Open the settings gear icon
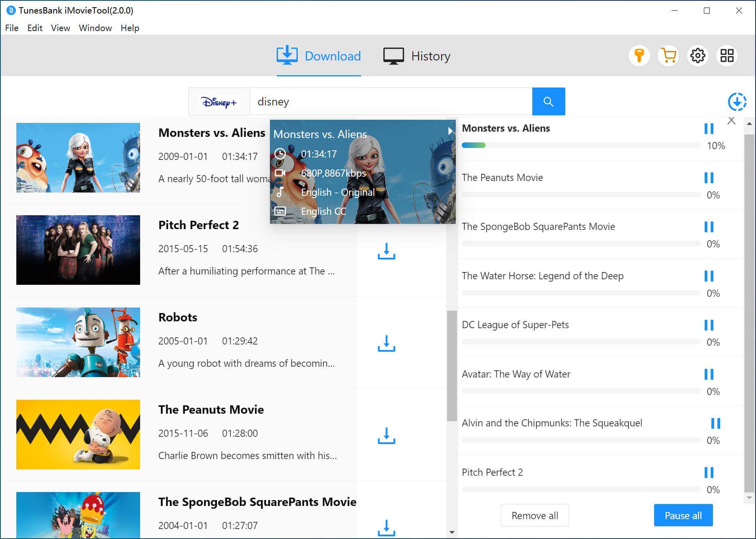 697,56
